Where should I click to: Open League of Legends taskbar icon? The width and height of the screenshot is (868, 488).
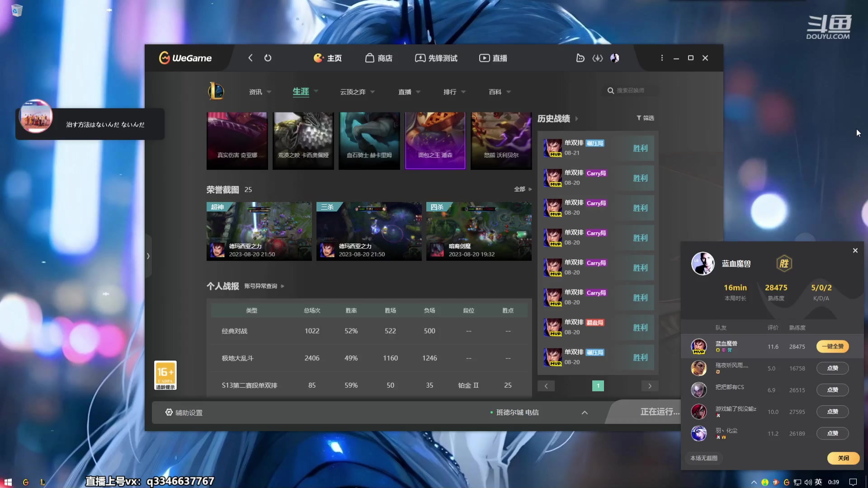click(43, 482)
